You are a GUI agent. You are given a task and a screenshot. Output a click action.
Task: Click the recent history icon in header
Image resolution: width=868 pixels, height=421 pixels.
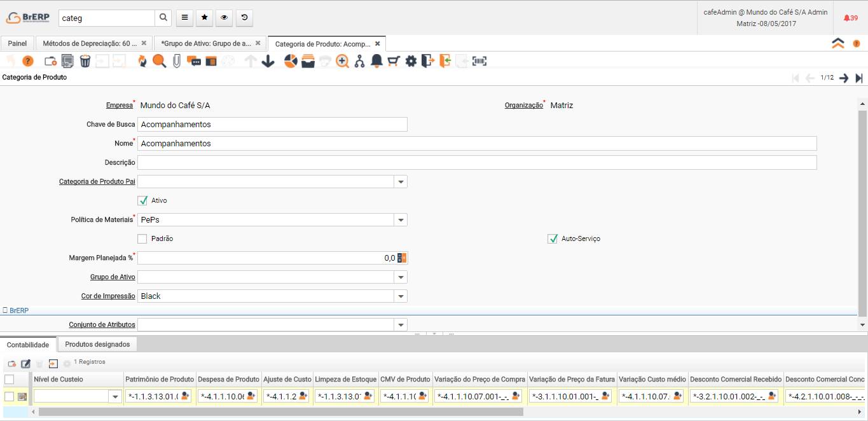pyautogui.click(x=244, y=18)
